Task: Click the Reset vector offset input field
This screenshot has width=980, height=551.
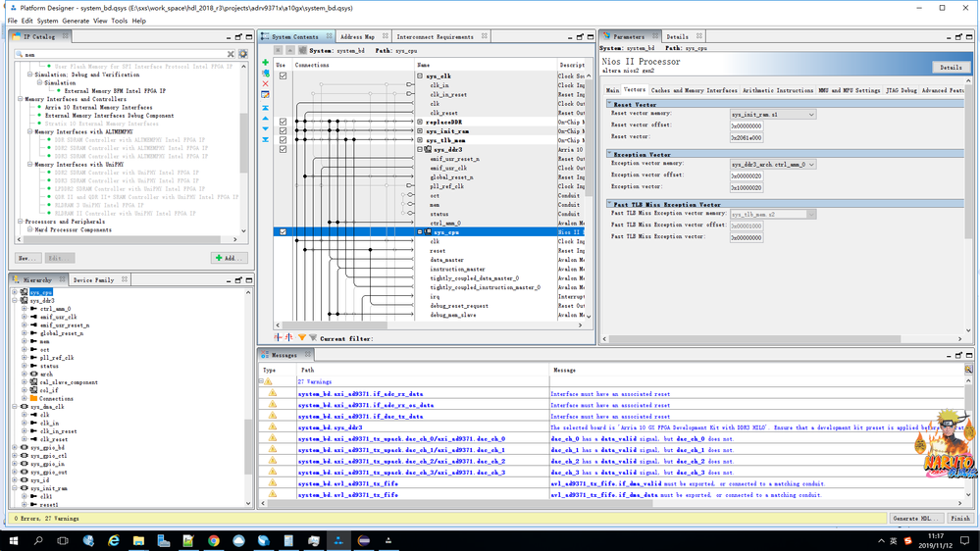Action: [747, 126]
